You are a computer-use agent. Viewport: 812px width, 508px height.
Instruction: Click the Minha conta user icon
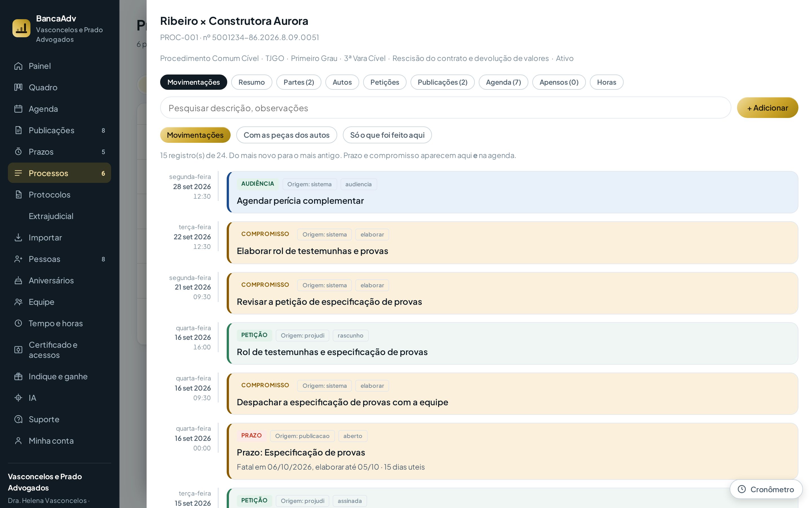[x=18, y=441]
